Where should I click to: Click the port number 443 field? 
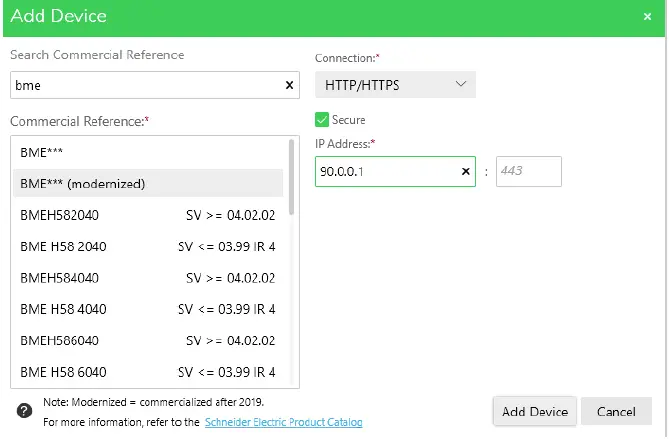[x=528, y=172]
